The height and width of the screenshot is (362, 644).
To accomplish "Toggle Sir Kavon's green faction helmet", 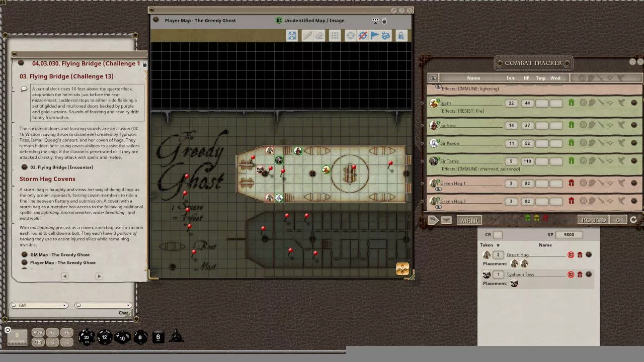I will click(572, 143).
